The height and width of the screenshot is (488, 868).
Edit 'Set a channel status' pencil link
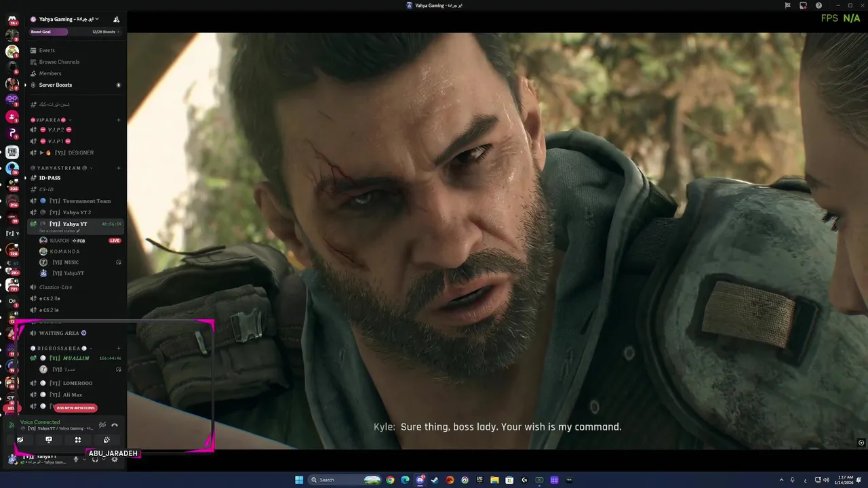60,231
